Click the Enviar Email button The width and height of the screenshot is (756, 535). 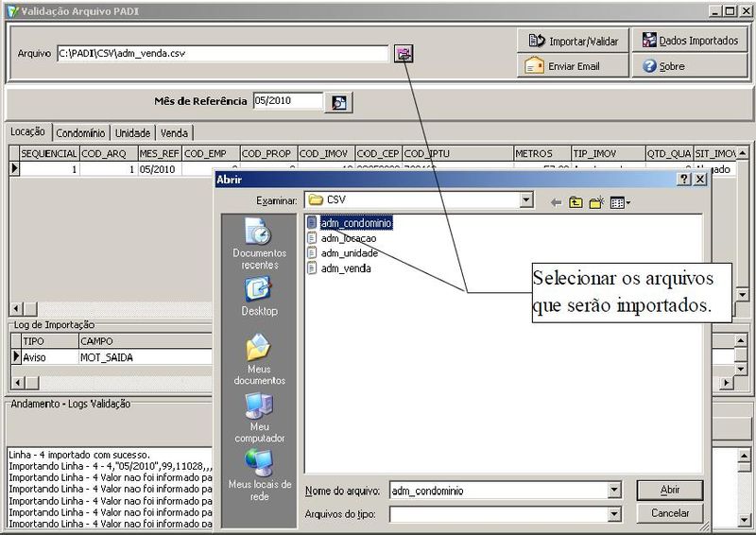pos(573,66)
